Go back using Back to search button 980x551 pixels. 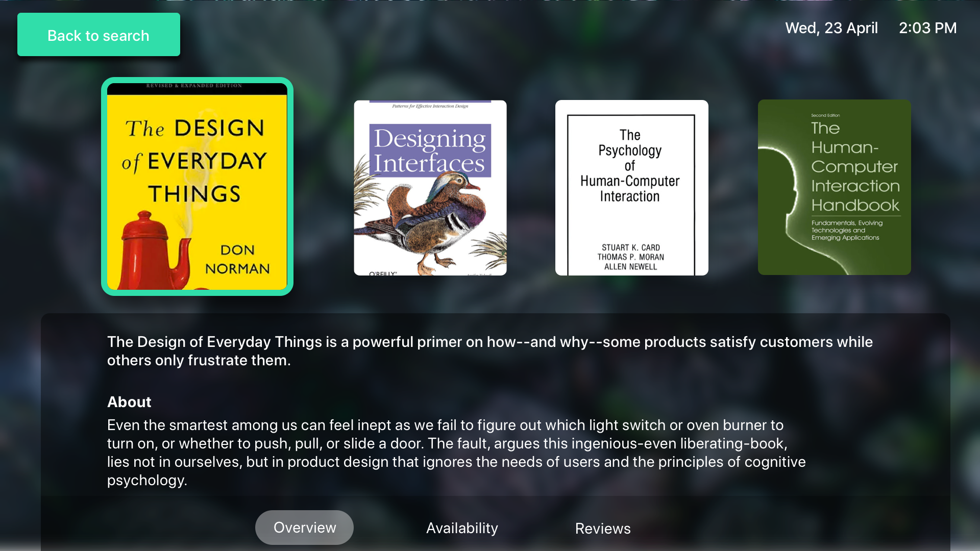point(99,35)
